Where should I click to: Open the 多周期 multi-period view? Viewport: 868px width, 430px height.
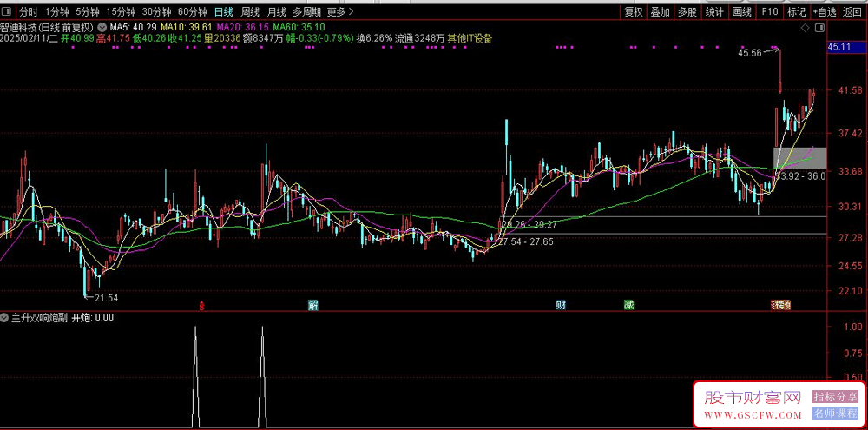click(306, 11)
